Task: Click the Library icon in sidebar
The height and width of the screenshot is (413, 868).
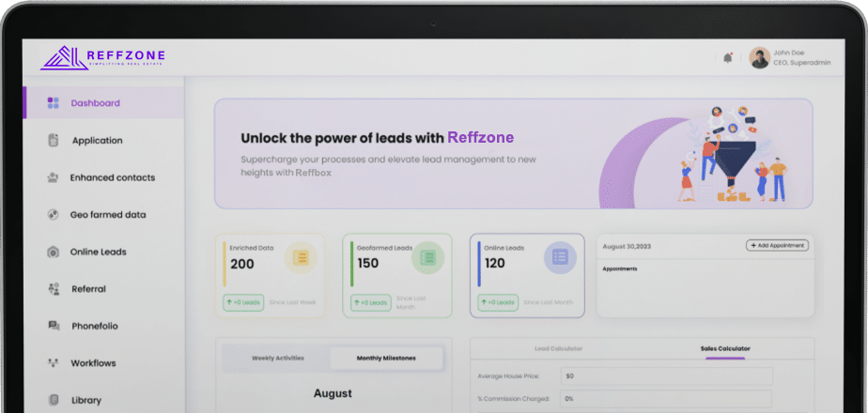Action: click(53, 400)
